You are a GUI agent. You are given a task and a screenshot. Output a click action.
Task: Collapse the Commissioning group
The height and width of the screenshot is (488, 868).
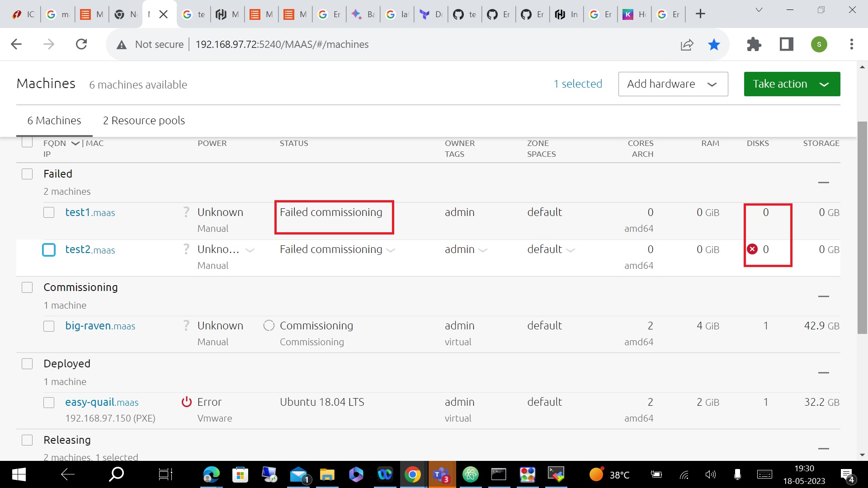tap(823, 296)
